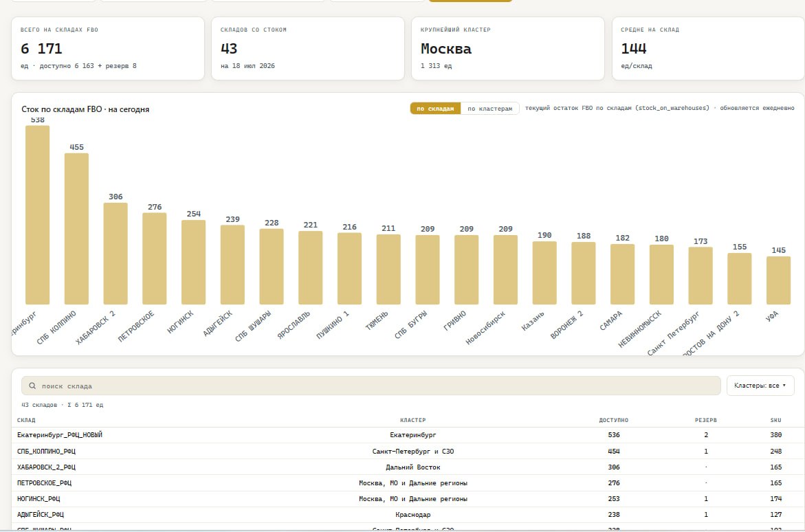Image resolution: width=805 pixels, height=532 pixels.
Task: Click the ХАБАРОВСК 2 bar valued 306
Action: click(x=115, y=254)
